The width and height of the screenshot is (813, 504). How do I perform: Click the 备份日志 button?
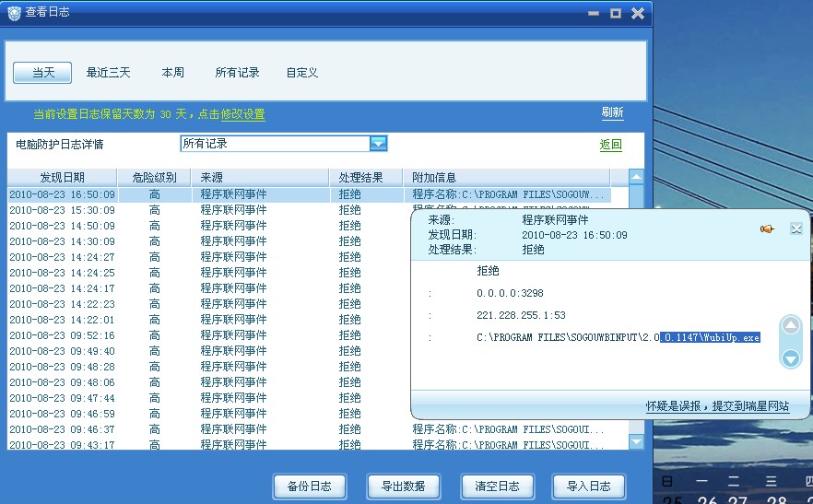point(310,486)
